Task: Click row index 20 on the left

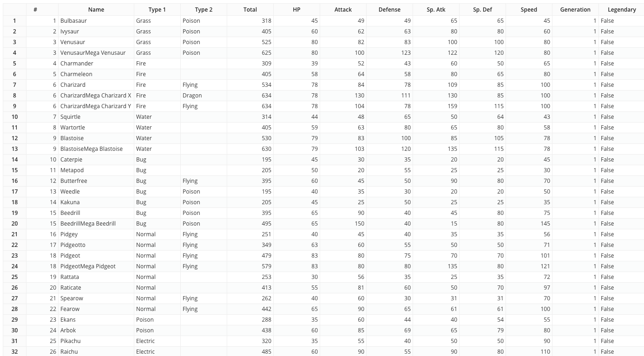Action: 15,224
